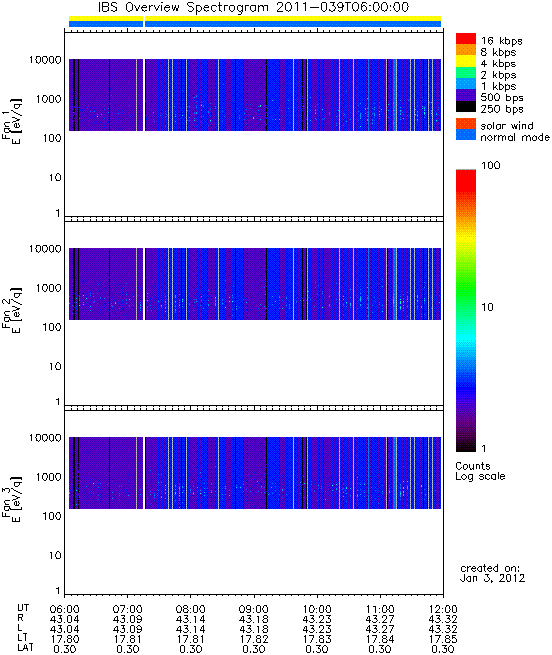Screen dimensions: 552x655
Task: Click the '08:00' UT time label
Action: click(x=191, y=609)
